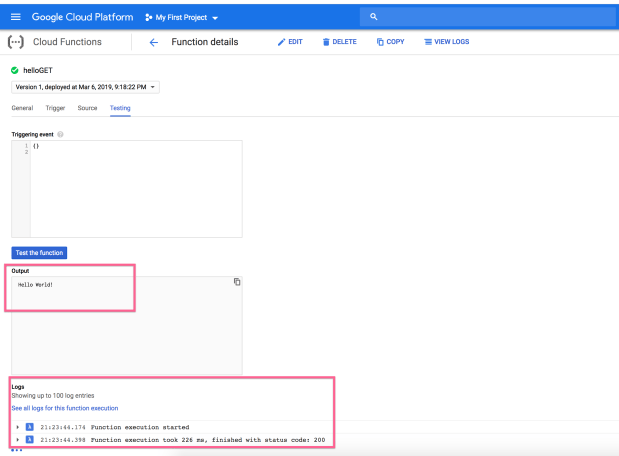619x456 pixels.
Task: Expand the Function execution started log entry
Action: pos(17,427)
